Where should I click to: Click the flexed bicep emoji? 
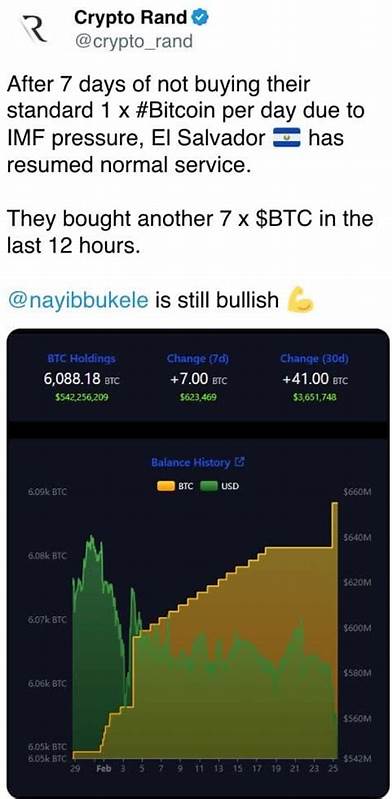click(x=300, y=301)
